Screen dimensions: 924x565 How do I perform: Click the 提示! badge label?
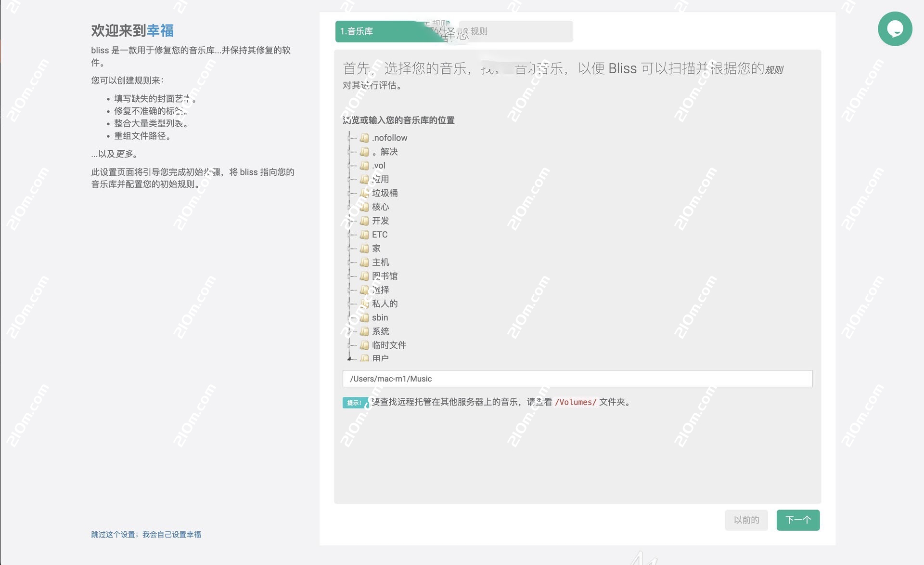[355, 403]
